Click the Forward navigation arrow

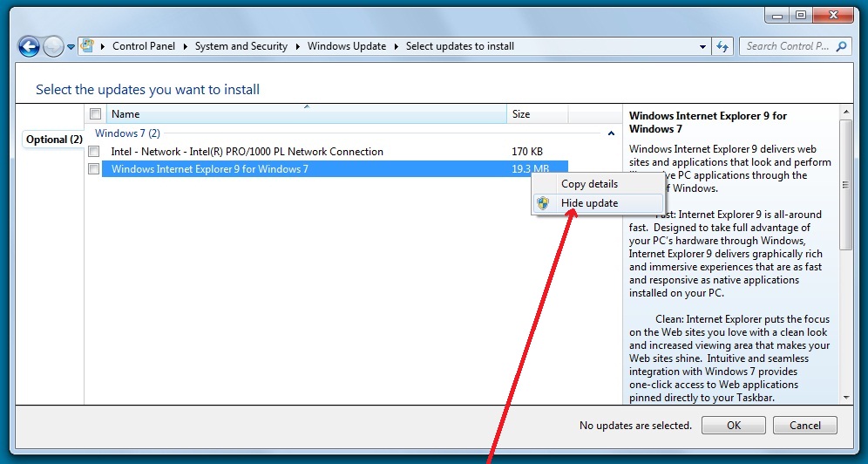click(53, 46)
